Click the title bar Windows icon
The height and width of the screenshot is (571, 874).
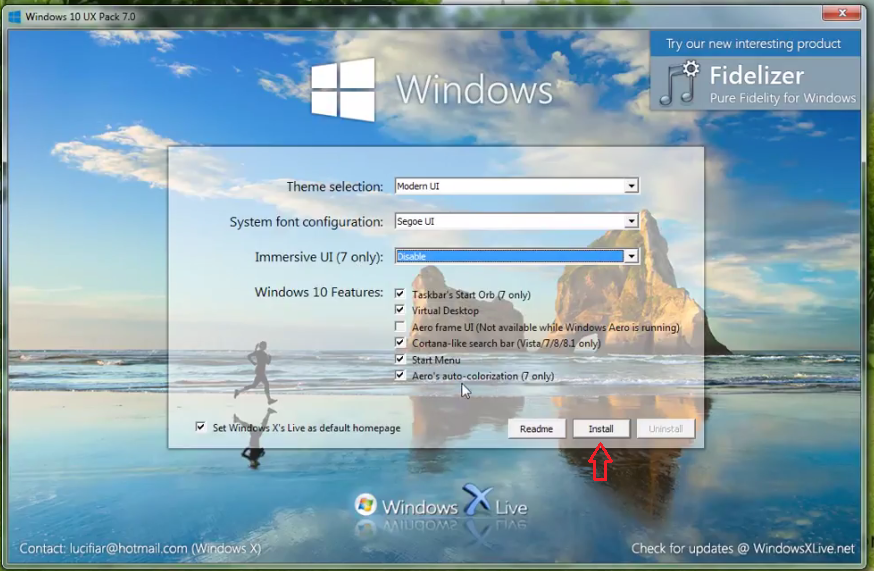point(14,16)
